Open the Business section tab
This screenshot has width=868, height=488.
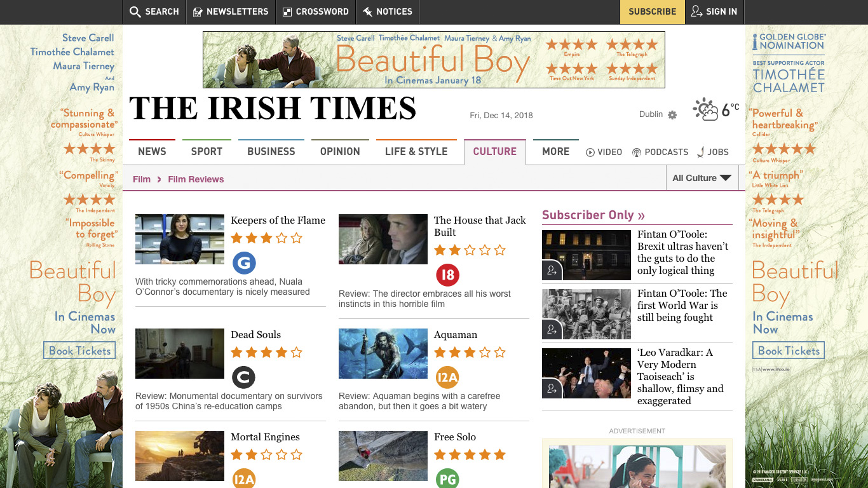click(271, 152)
